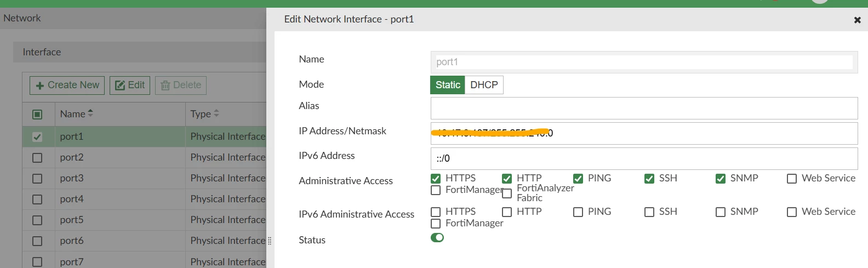Click the panel resize handle dots
868x268 pixels.
(x=270, y=241)
